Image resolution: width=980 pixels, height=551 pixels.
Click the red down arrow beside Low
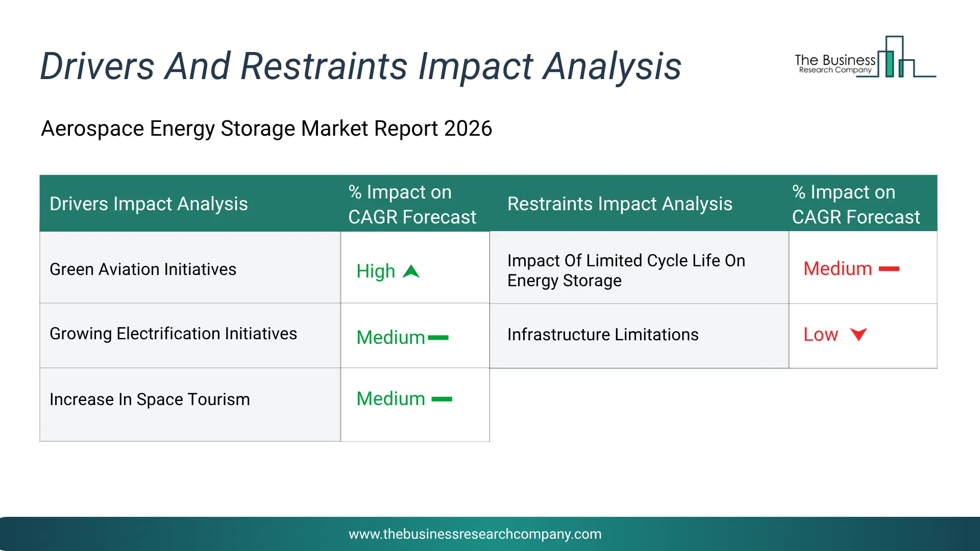point(859,334)
